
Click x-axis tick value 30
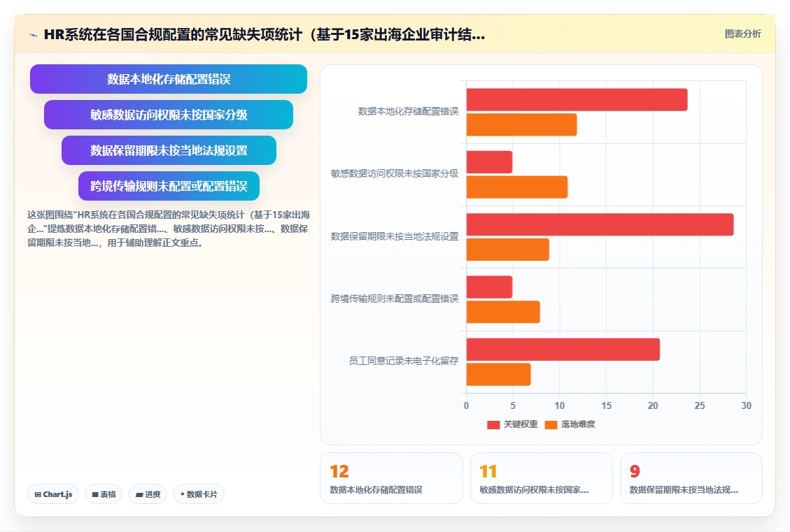tap(746, 405)
